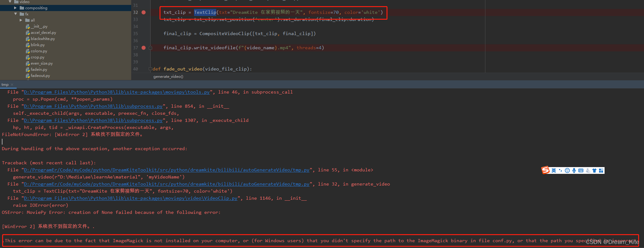The image size is (644, 248).
Task: Toggle code fold marker on line 37
Action: click(x=151, y=48)
